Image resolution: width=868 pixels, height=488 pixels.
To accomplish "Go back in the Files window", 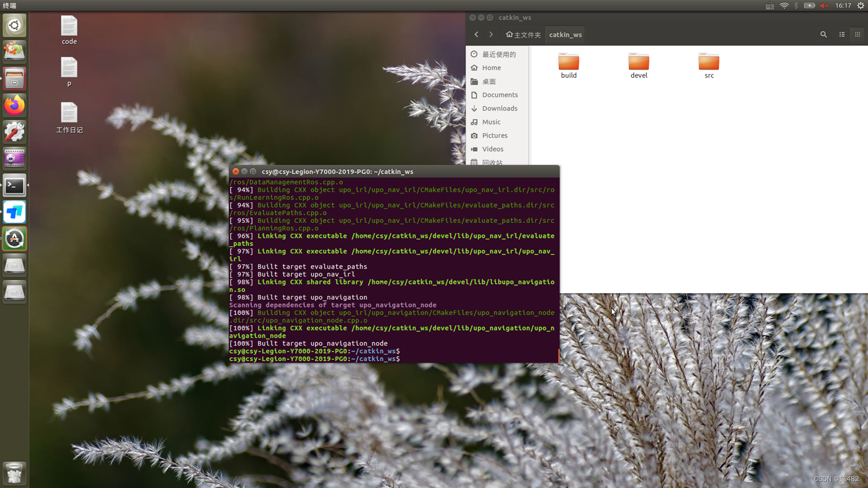I will [476, 35].
